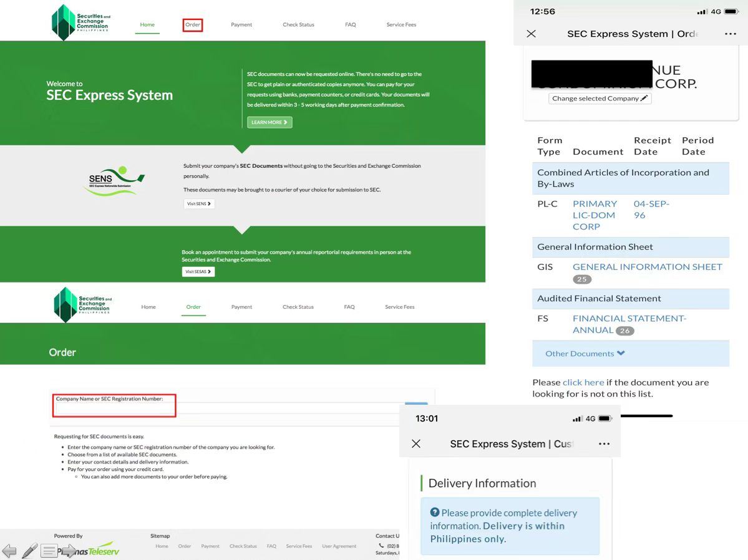Click the phone icon under Contact Us in the footer

pyautogui.click(x=381, y=545)
